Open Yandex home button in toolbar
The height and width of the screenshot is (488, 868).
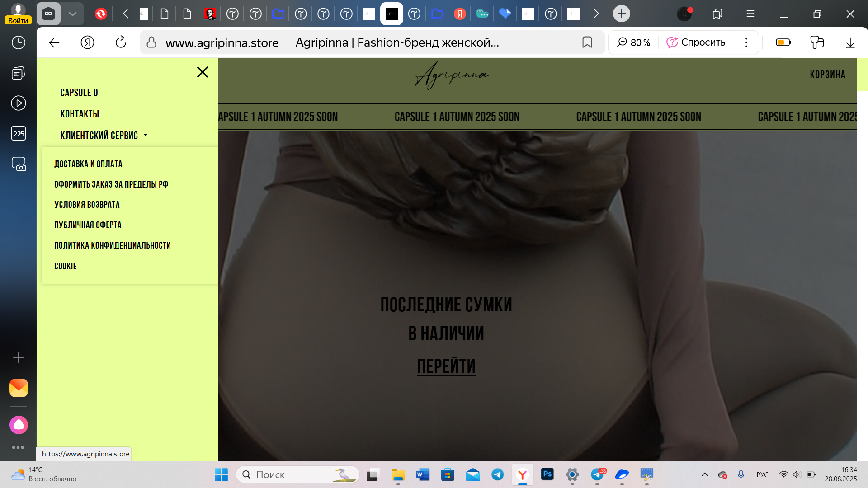point(87,42)
